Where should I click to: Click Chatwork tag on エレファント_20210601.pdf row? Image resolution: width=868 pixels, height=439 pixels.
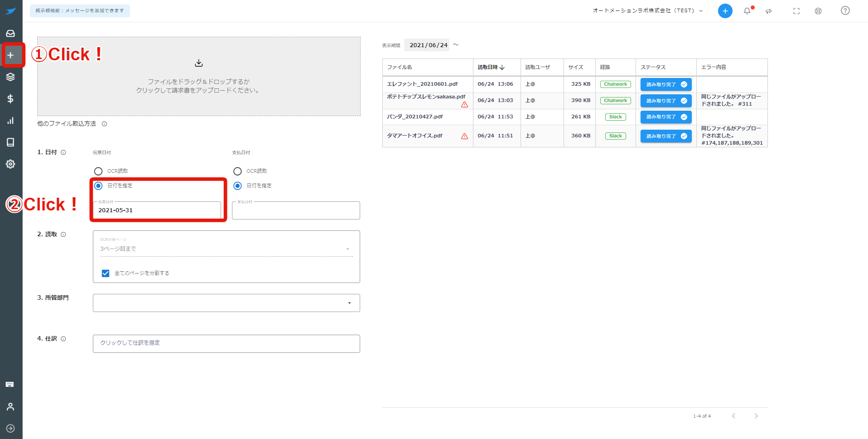pos(616,84)
